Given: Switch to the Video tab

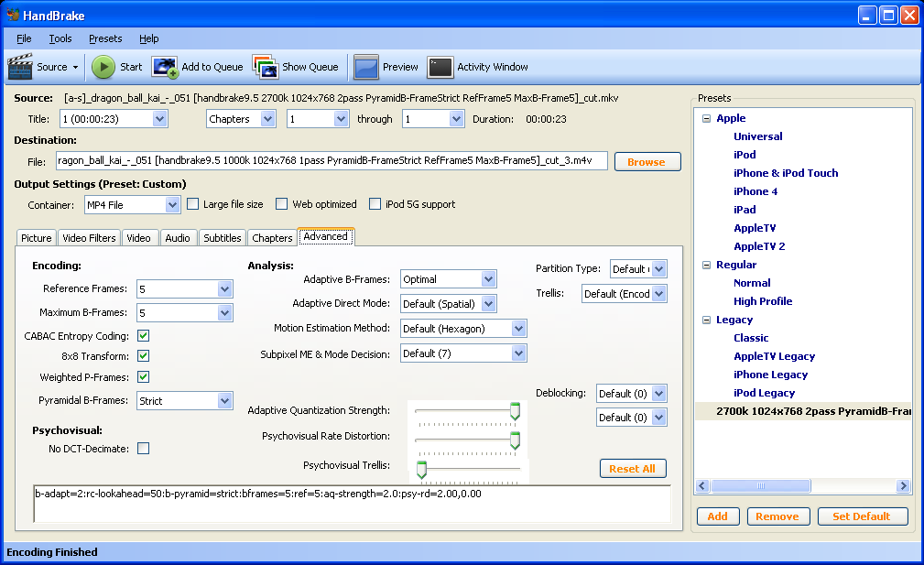Looking at the screenshot, I should coord(138,237).
